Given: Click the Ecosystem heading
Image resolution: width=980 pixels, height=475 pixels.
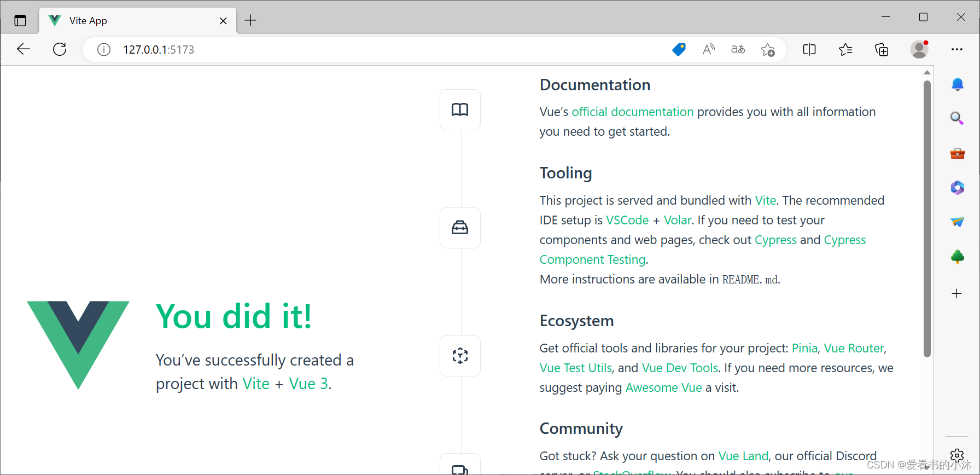Looking at the screenshot, I should coord(577,321).
